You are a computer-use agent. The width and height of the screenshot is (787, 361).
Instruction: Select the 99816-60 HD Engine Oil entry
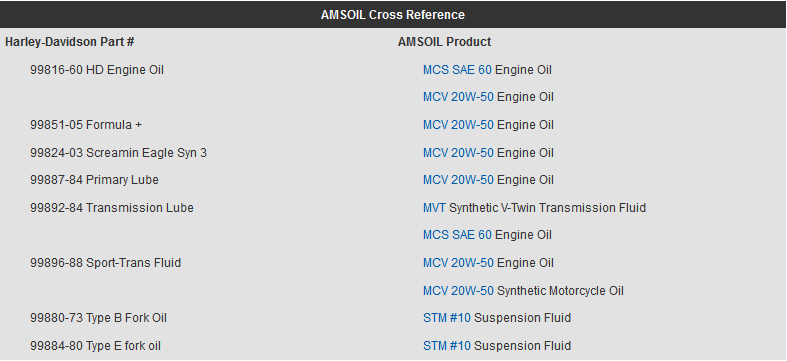pyautogui.click(x=97, y=70)
